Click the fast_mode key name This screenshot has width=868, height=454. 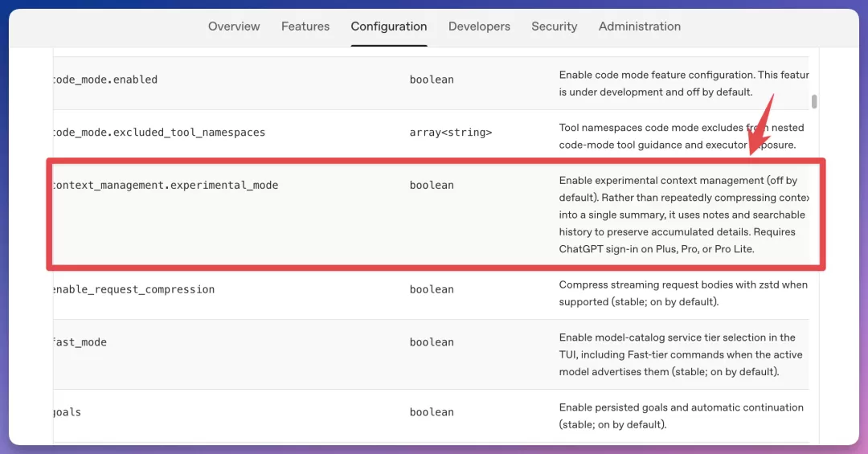point(80,342)
